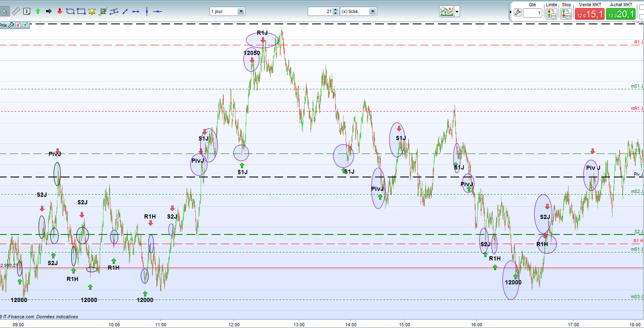The image size is (644, 328).
Task: Sell at market with Vente MKT
Action: pyautogui.click(x=590, y=13)
